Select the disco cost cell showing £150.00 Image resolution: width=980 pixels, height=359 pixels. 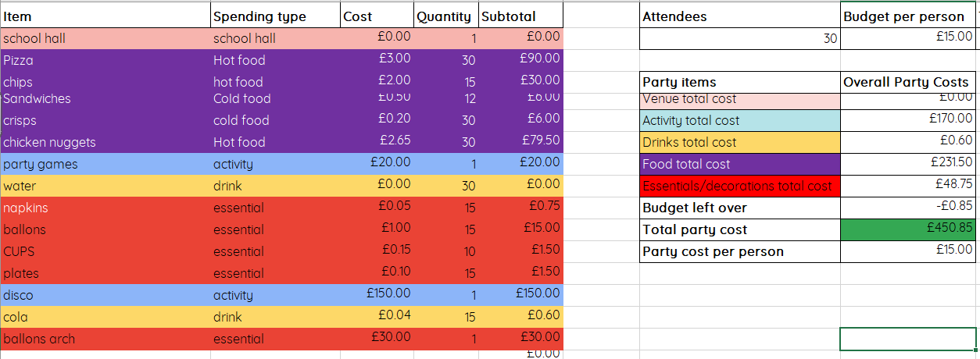[x=377, y=294]
